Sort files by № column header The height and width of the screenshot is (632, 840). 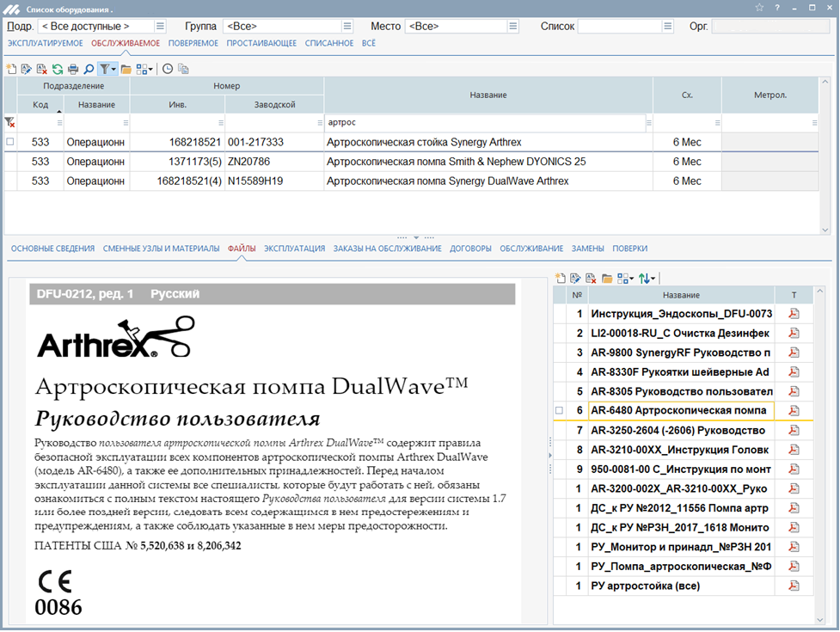[x=577, y=295]
